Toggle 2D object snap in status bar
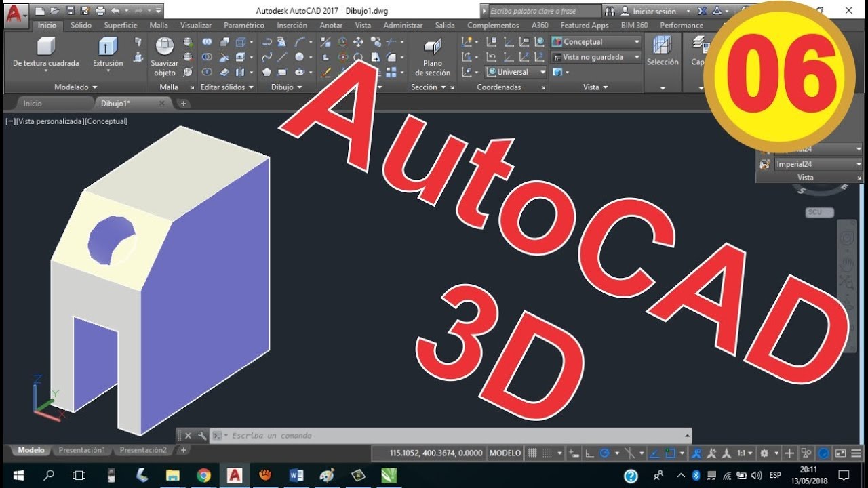This screenshot has width=868, height=488. click(x=670, y=453)
